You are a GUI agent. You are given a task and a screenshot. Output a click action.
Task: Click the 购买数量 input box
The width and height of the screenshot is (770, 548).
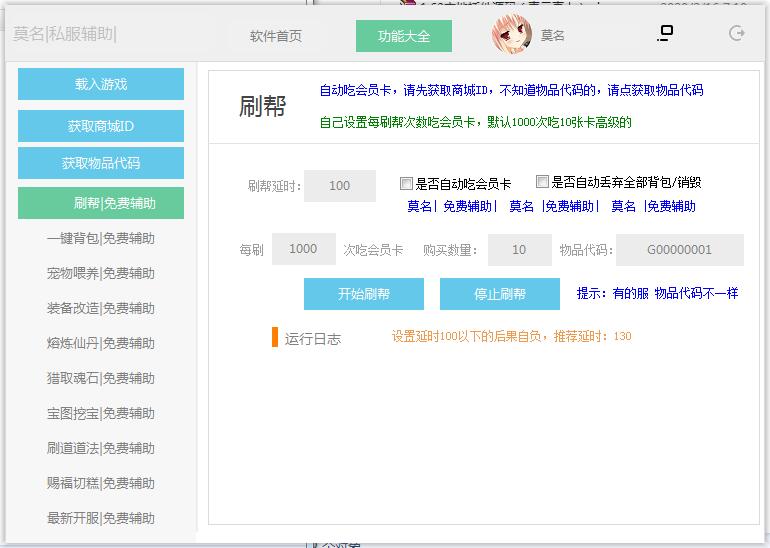coord(519,250)
